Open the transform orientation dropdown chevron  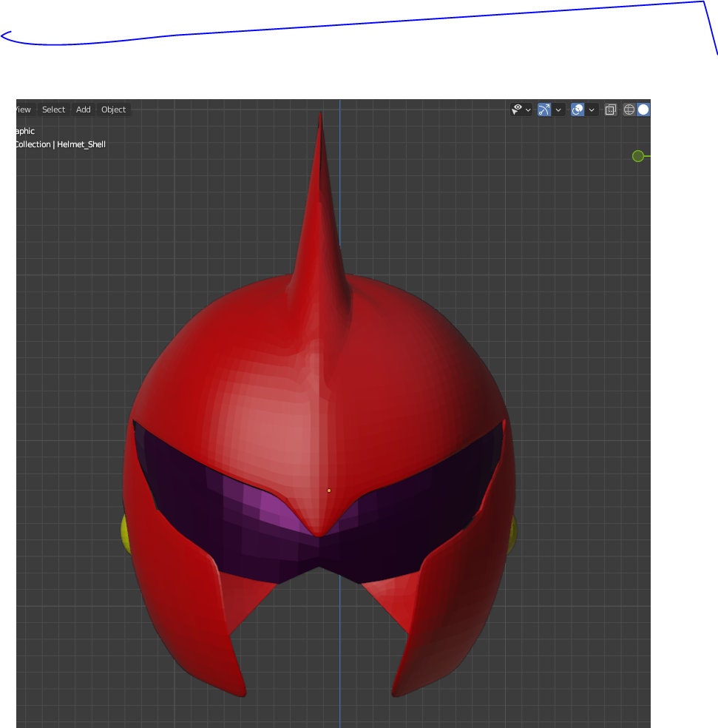coord(591,109)
